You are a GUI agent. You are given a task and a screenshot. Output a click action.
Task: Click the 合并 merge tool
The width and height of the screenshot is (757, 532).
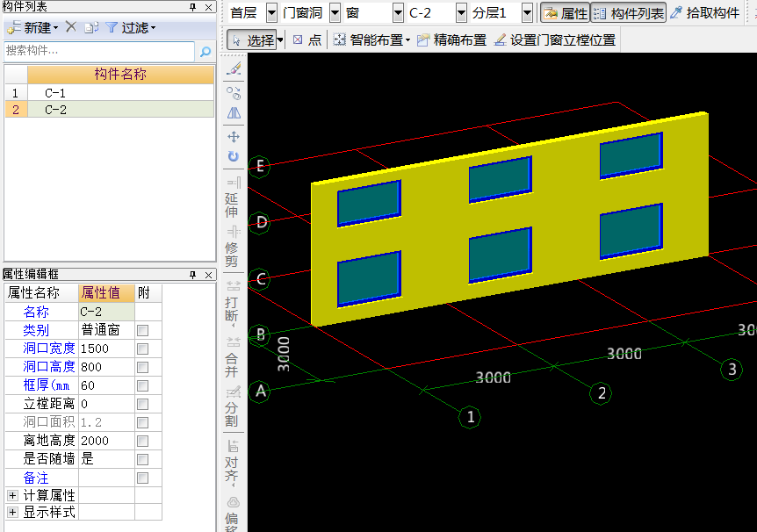click(233, 357)
